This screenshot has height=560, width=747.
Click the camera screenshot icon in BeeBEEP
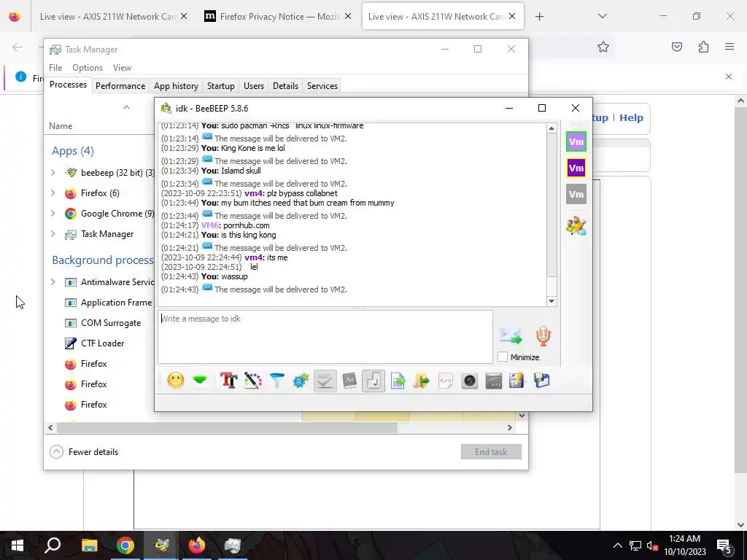click(470, 381)
